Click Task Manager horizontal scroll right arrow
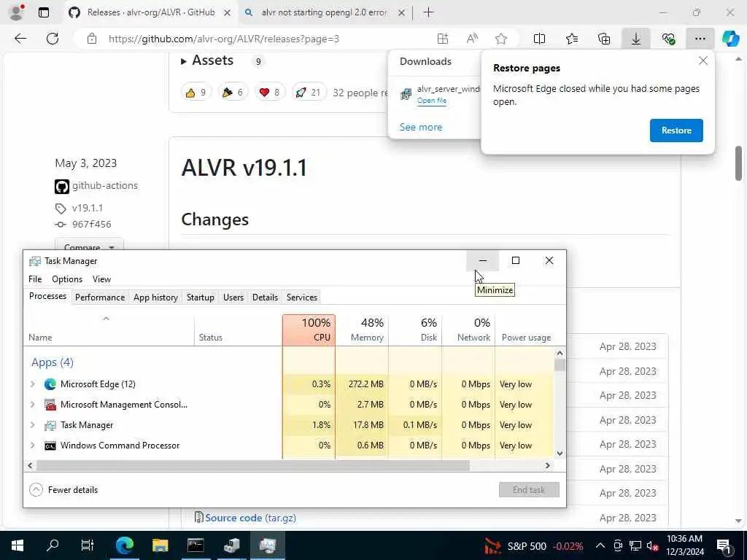 point(547,465)
